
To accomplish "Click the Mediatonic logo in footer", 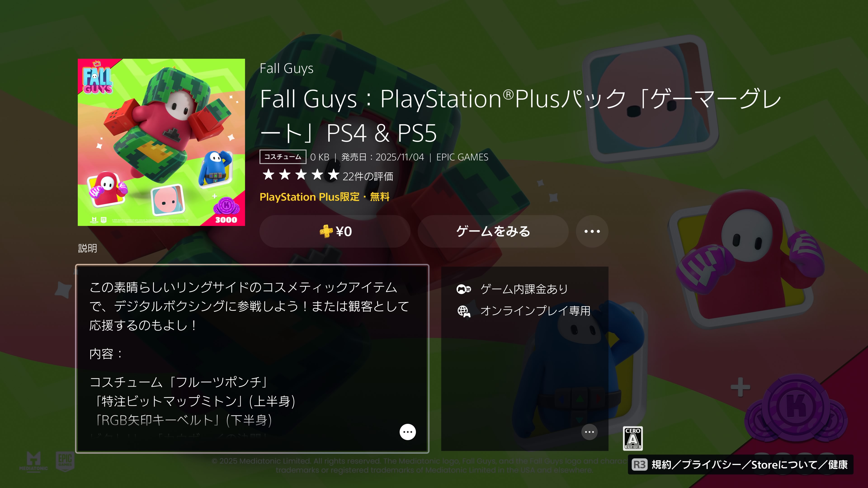I will point(33,461).
